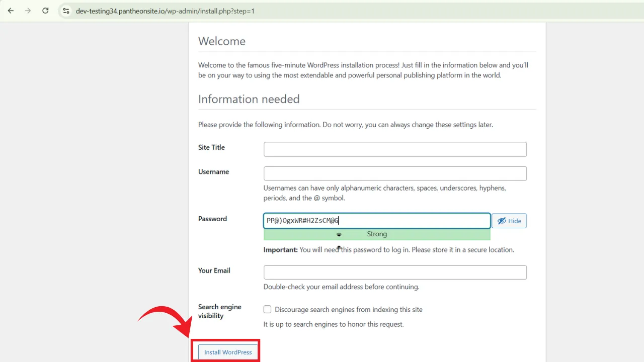This screenshot has width=644, height=362.
Task: Click the Site Title label
Action: tap(211, 147)
